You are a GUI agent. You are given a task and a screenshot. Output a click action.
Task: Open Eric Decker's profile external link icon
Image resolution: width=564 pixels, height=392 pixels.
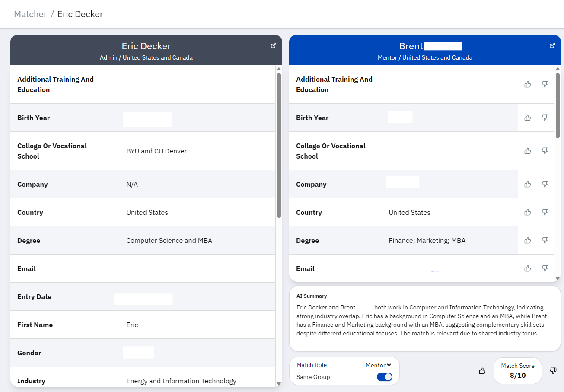(x=273, y=45)
